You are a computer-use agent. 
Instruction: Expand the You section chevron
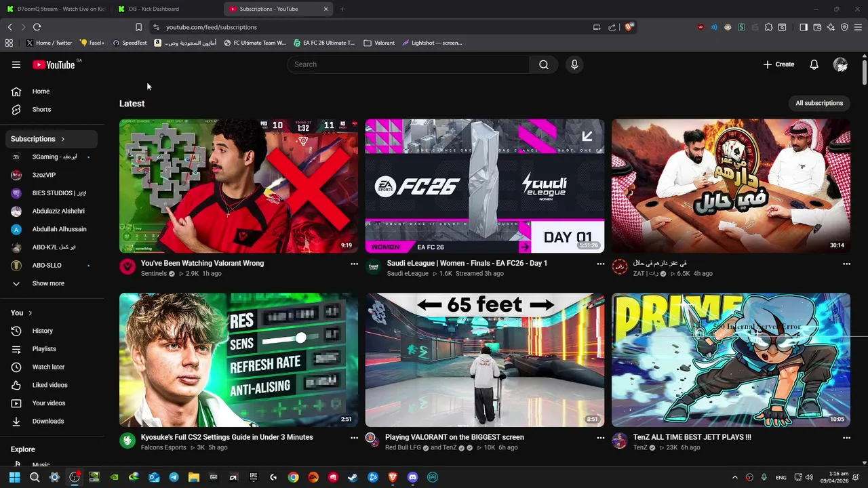pyautogui.click(x=30, y=313)
